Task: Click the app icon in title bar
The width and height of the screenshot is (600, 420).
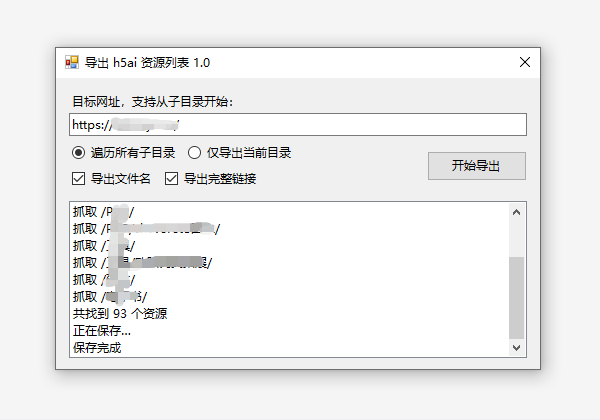Action: tap(71, 62)
